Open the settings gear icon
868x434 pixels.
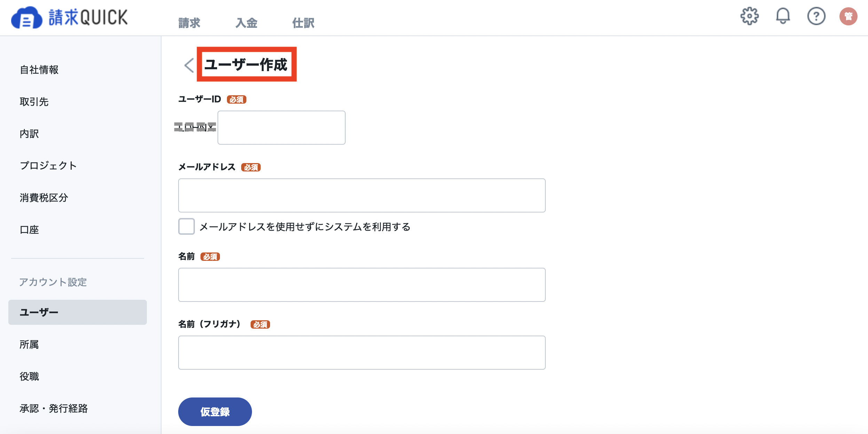(749, 16)
